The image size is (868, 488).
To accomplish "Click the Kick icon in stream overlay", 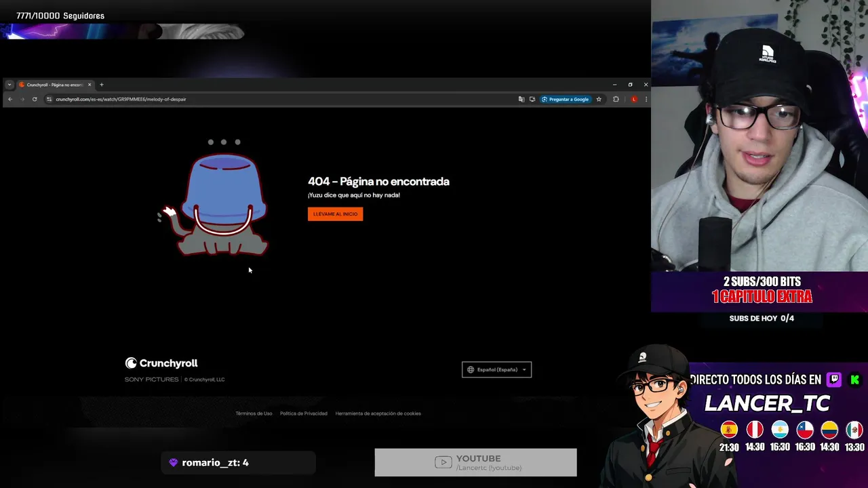I will click(855, 380).
